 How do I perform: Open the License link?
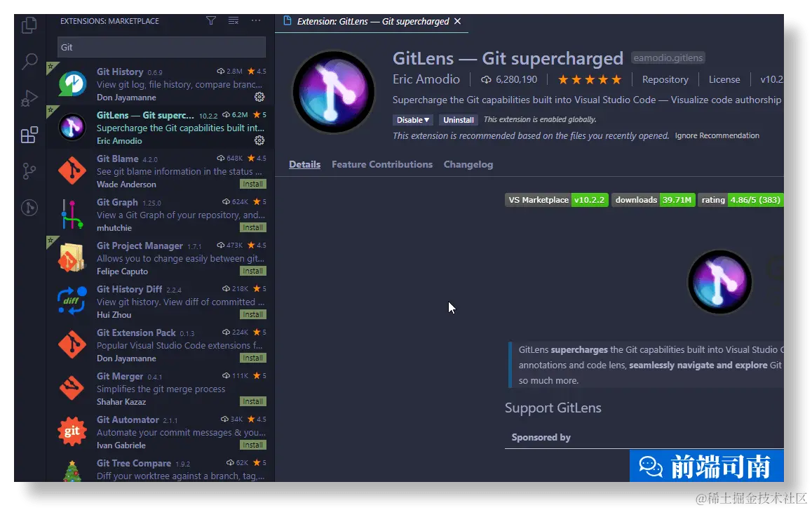724,79
